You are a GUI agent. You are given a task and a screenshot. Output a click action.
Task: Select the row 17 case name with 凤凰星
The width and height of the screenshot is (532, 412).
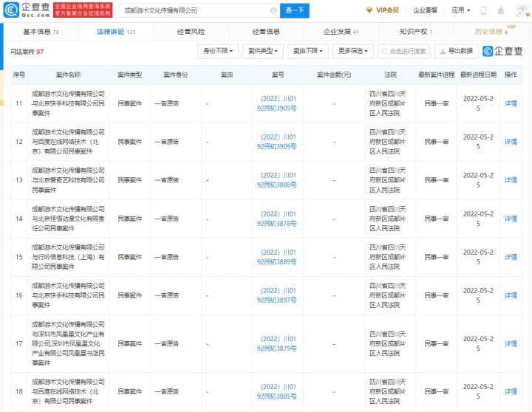[x=68, y=343]
